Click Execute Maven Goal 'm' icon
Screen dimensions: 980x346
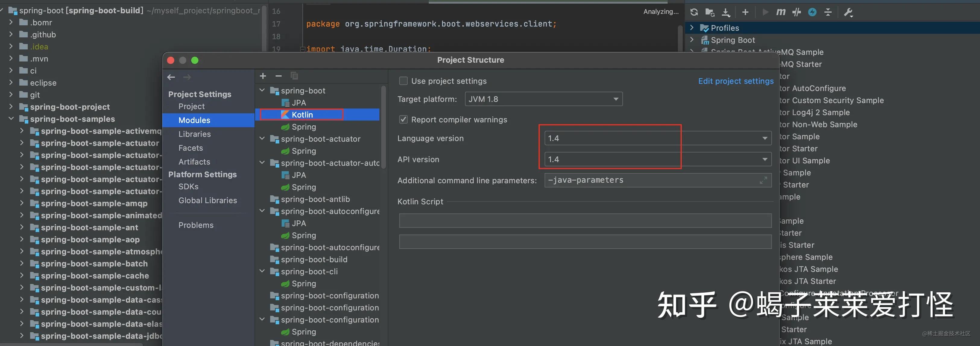pyautogui.click(x=781, y=12)
